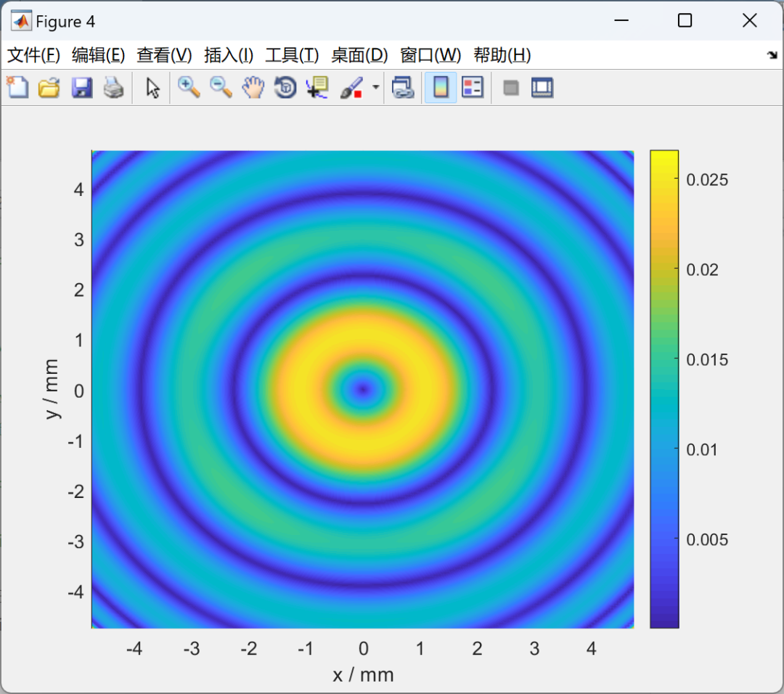Click colorbar tick label 0.015

coord(707,360)
